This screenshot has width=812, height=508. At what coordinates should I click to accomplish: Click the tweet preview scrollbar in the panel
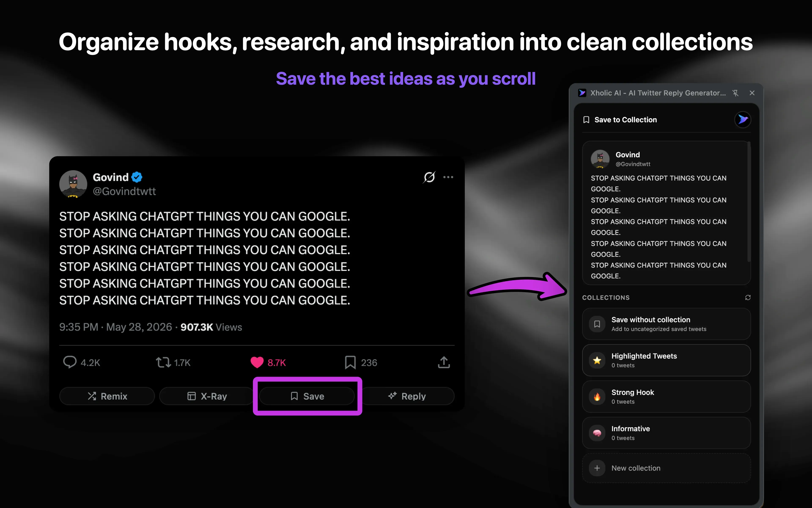pos(749,202)
